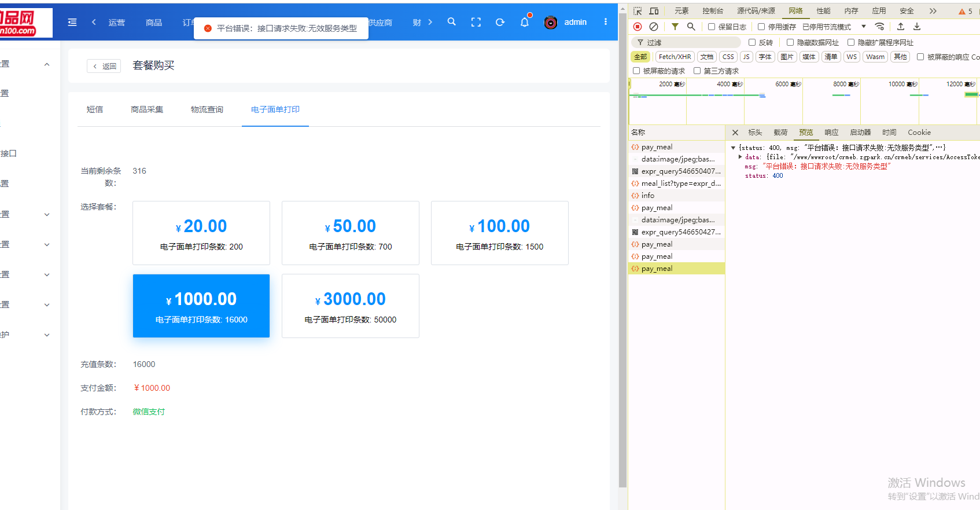Open the DevTools 元素 tab
Image resolution: width=980 pixels, height=510 pixels.
pos(681,11)
